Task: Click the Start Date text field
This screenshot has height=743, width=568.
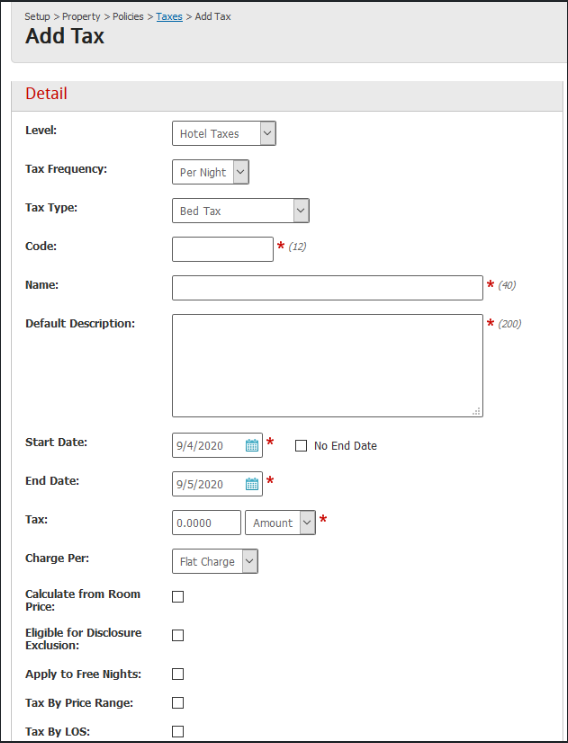Action: click(208, 445)
